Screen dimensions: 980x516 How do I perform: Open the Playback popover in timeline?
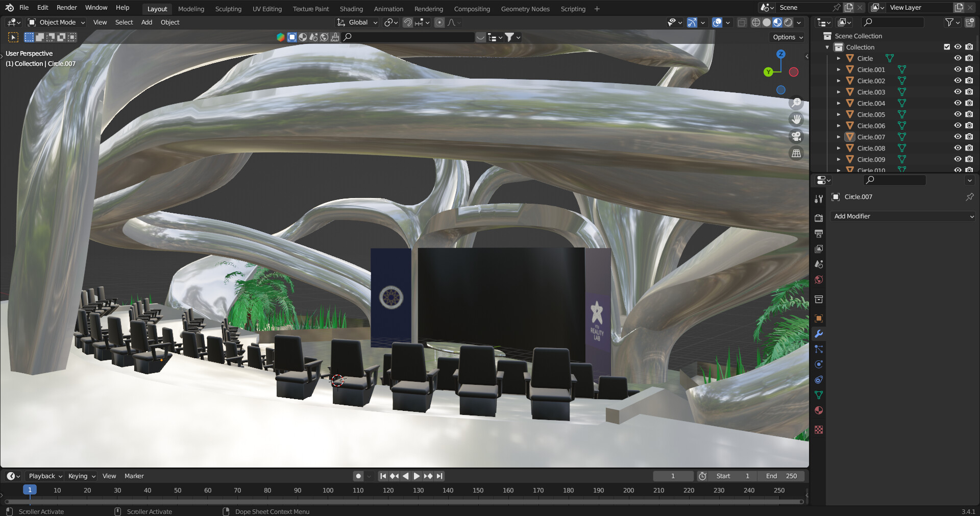click(45, 476)
